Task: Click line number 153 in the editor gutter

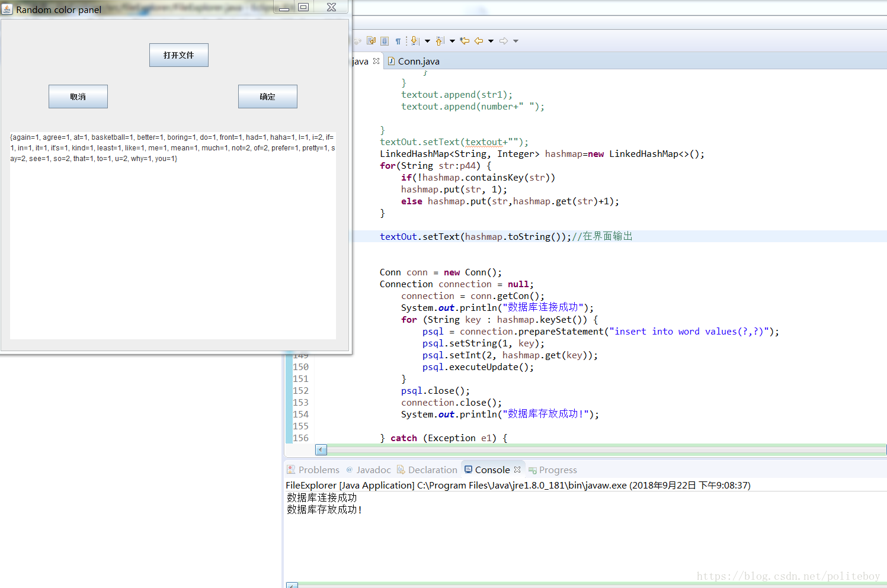Action: click(x=301, y=403)
